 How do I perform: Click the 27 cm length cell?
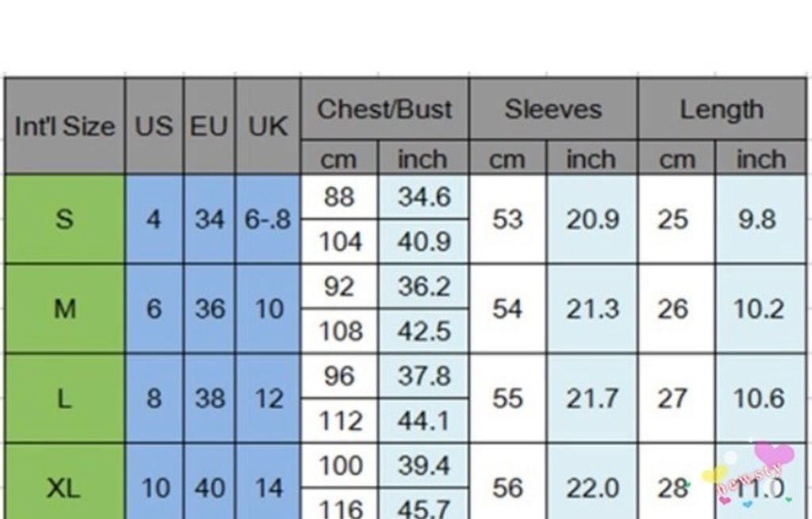tap(673, 398)
